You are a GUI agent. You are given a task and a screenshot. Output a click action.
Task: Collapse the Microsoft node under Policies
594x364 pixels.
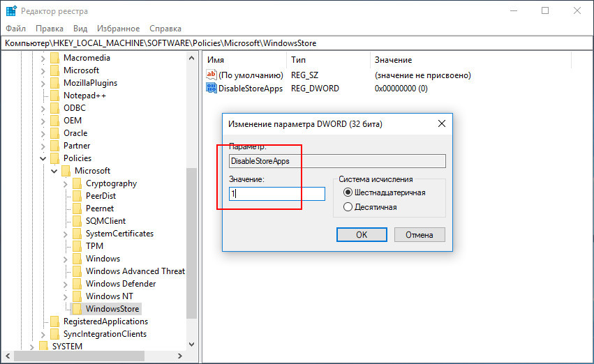[x=54, y=171]
